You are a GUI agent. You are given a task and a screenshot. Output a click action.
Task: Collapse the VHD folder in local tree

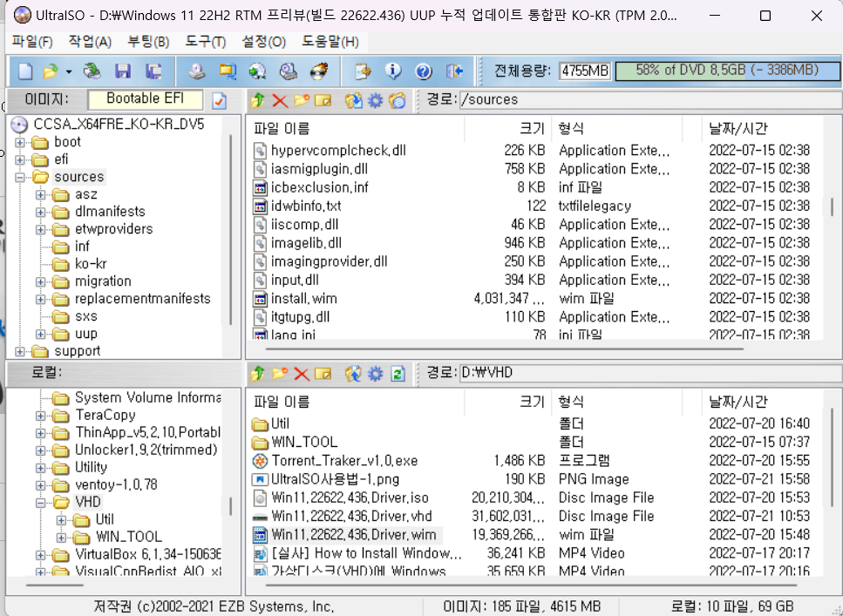pos(41,503)
